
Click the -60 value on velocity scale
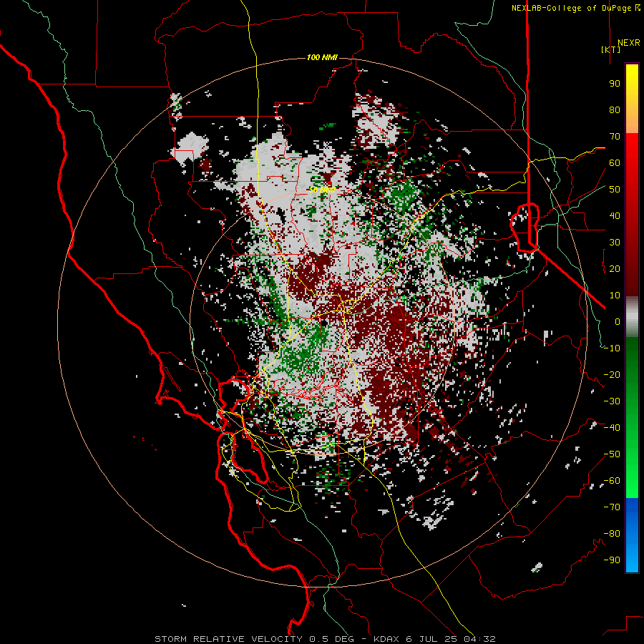(612, 481)
